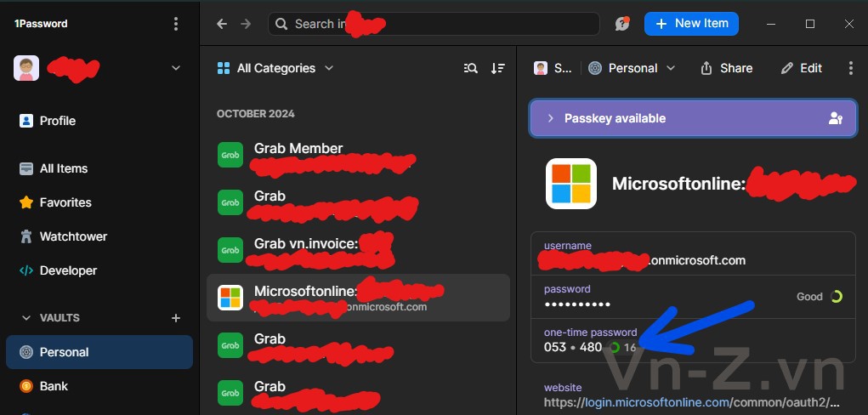
Task: Select the Personal vault in the sidebar
Action: (x=99, y=352)
